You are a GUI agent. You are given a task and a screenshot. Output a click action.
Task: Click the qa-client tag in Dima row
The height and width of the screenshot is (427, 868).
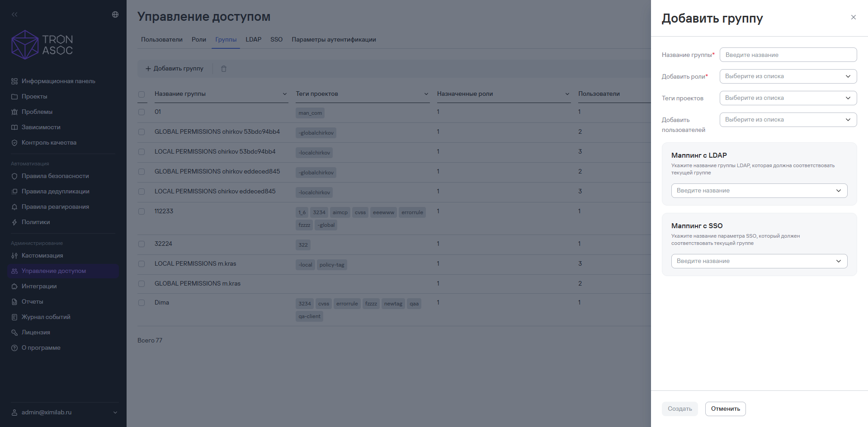pyautogui.click(x=310, y=316)
